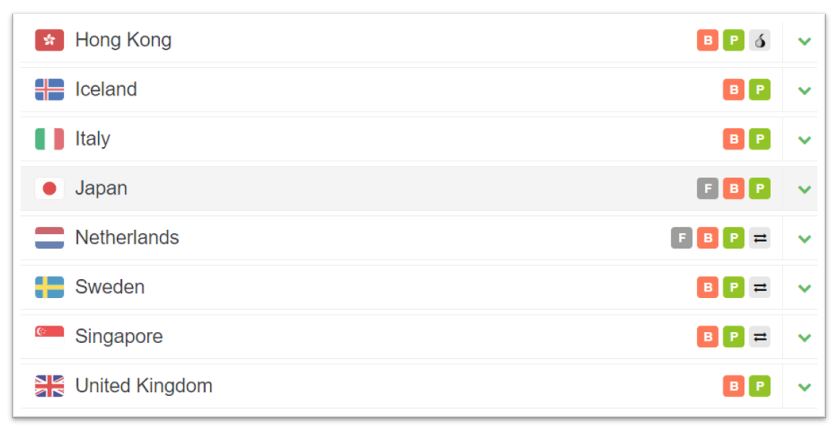Click the gray F badge in Netherlands row
839x433 pixels.
[681, 238]
